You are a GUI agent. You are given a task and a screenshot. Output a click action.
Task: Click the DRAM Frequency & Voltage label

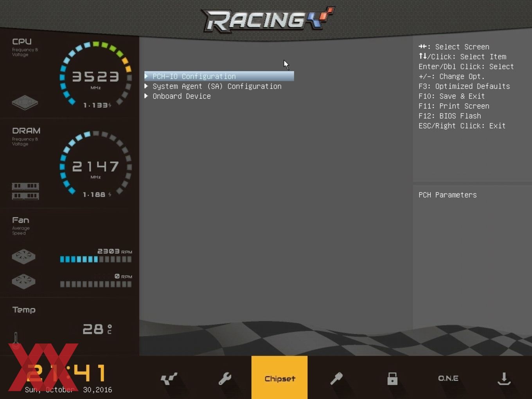pyautogui.click(x=26, y=136)
